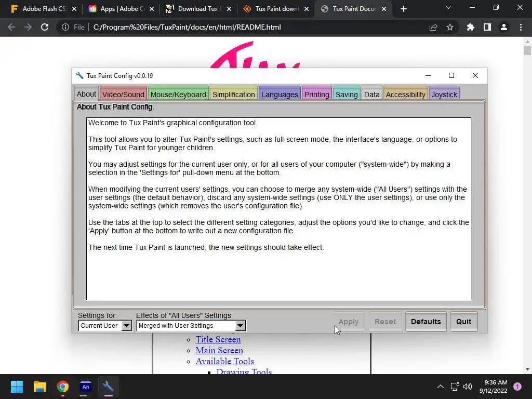Click the grayed-out Apply button
Image resolution: width=532 pixels, height=399 pixels.
tap(349, 321)
